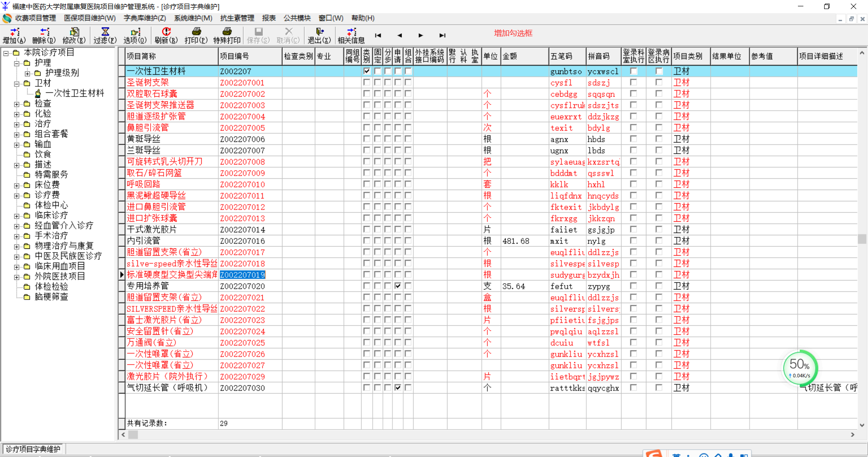Open the 医保项目维护 menu

point(90,18)
